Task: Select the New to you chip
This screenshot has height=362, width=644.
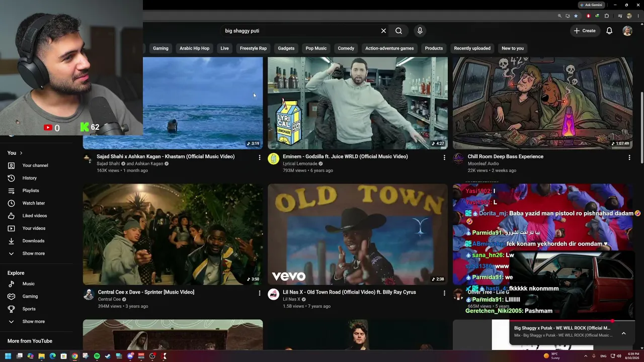Action: coord(513,48)
